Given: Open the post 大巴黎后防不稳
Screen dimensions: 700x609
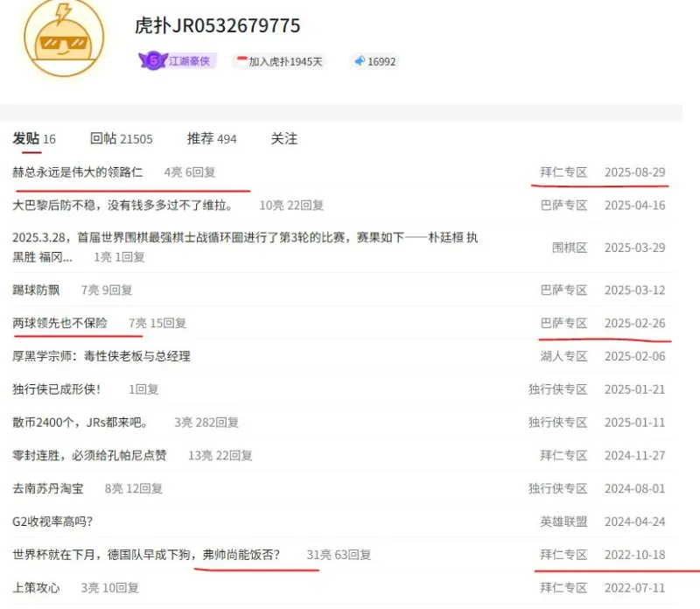Looking at the screenshot, I should (x=122, y=206).
